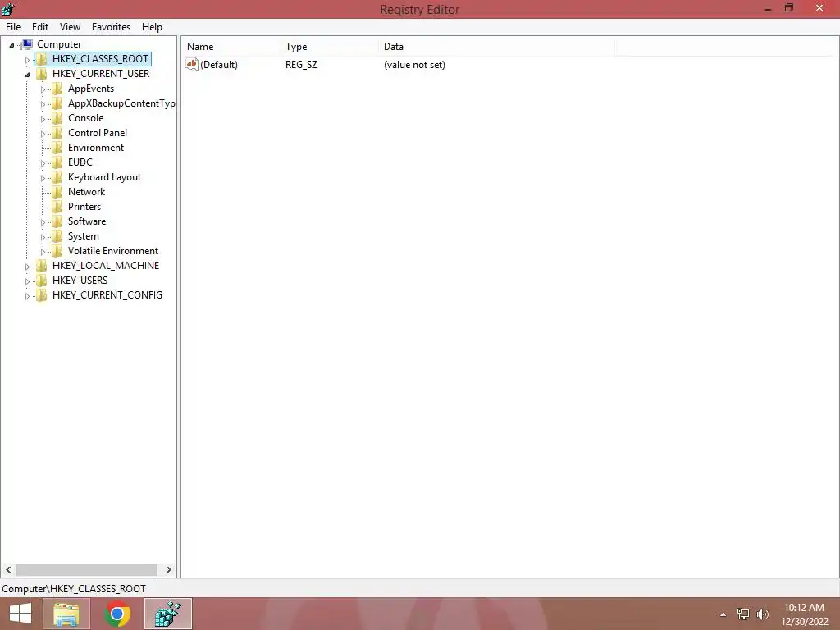
Task: Open the volume speaker tray icon
Action: pos(762,614)
